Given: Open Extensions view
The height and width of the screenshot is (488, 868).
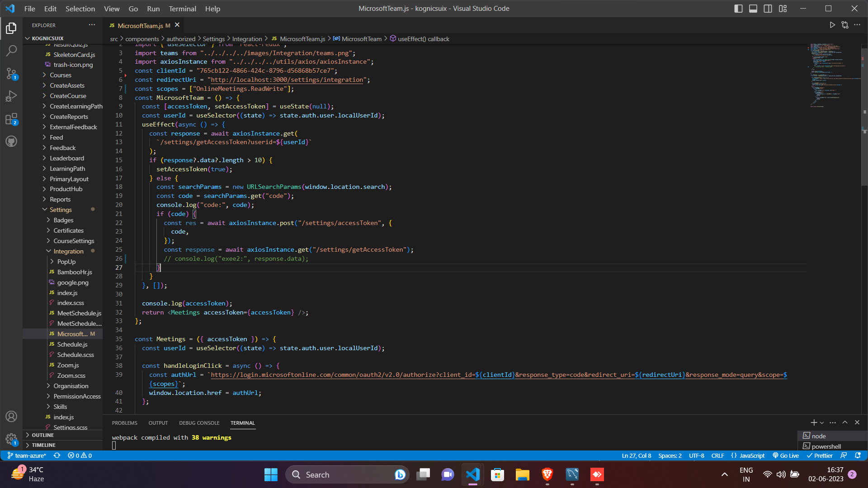Looking at the screenshot, I should coord(11,119).
